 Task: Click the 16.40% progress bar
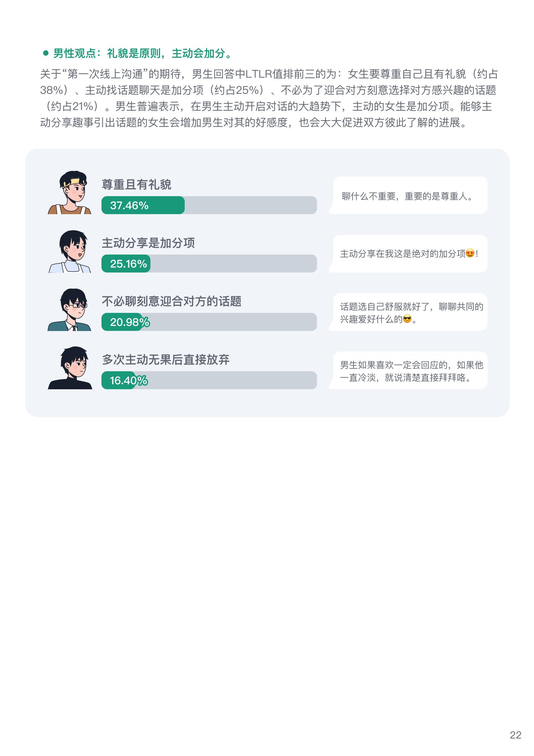click(209, 380)
